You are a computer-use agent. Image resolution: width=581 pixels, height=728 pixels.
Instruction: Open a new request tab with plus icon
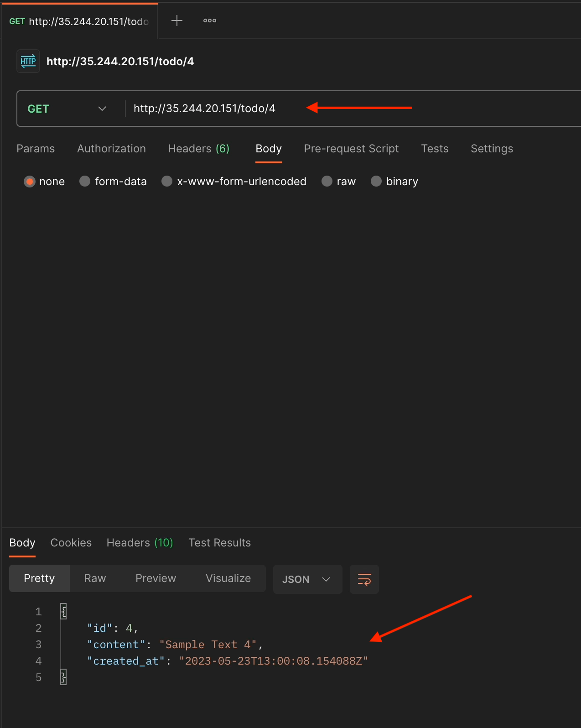pyautogui.click(x=177, y=21)
